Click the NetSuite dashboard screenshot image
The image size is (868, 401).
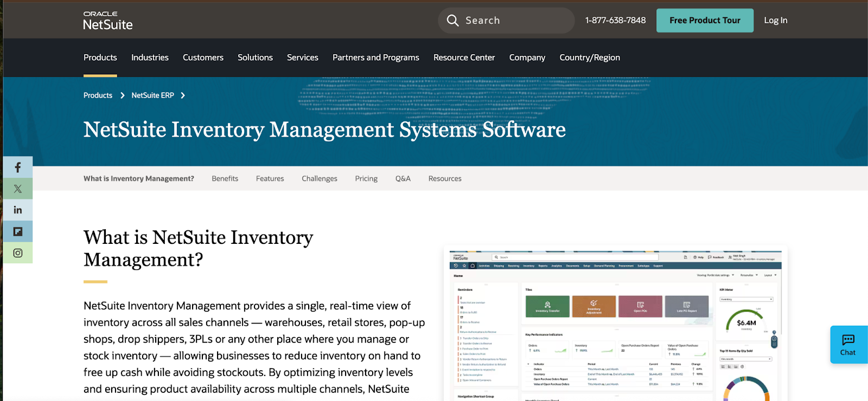click(616, 325)
